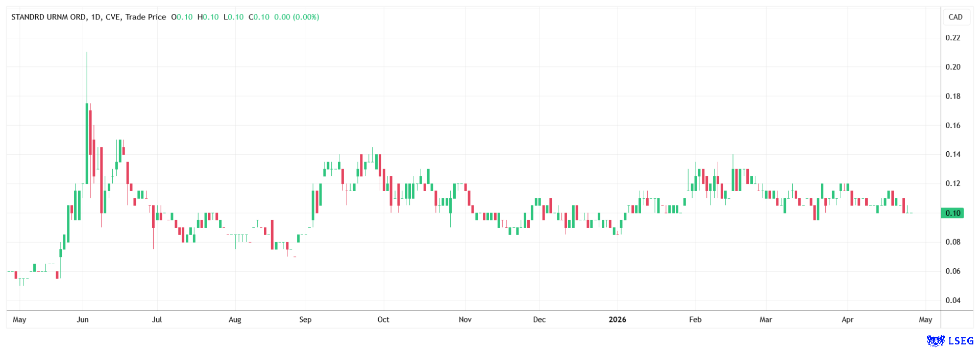Click the Oct label on the date axis
This screenshot has height=348, width=980.
click(383, 319)
